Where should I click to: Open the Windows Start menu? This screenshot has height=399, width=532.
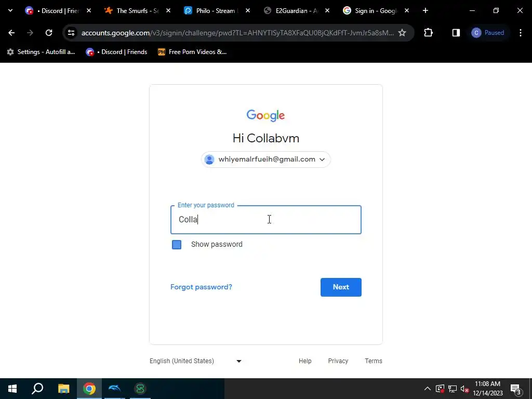click(x=12, y=389)
